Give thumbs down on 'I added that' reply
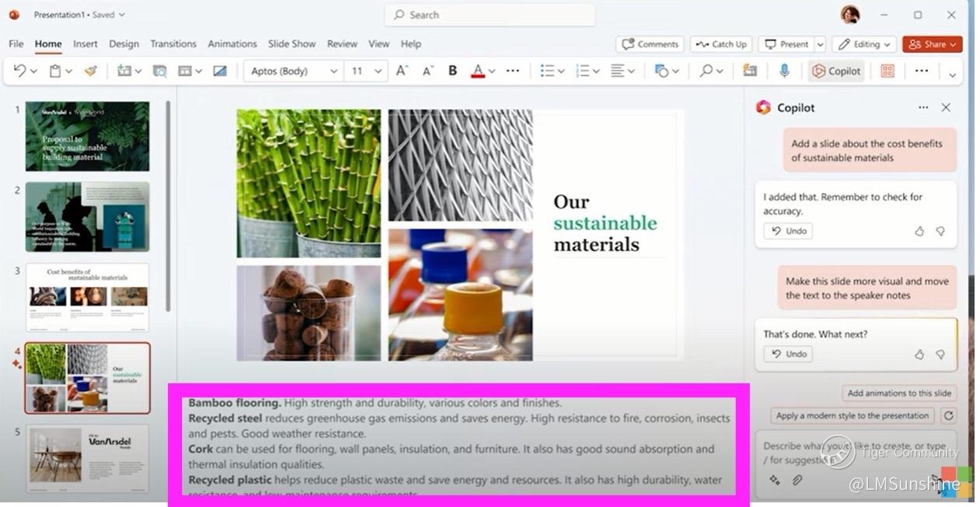 tap(940, 231)
